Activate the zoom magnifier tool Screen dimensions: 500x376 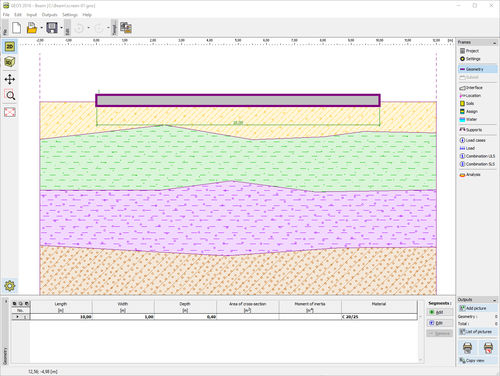[x=10, y=96]
